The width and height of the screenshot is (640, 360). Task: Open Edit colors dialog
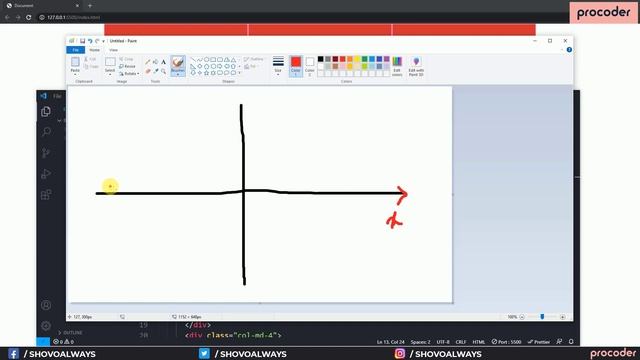click(x=397, y=66)
